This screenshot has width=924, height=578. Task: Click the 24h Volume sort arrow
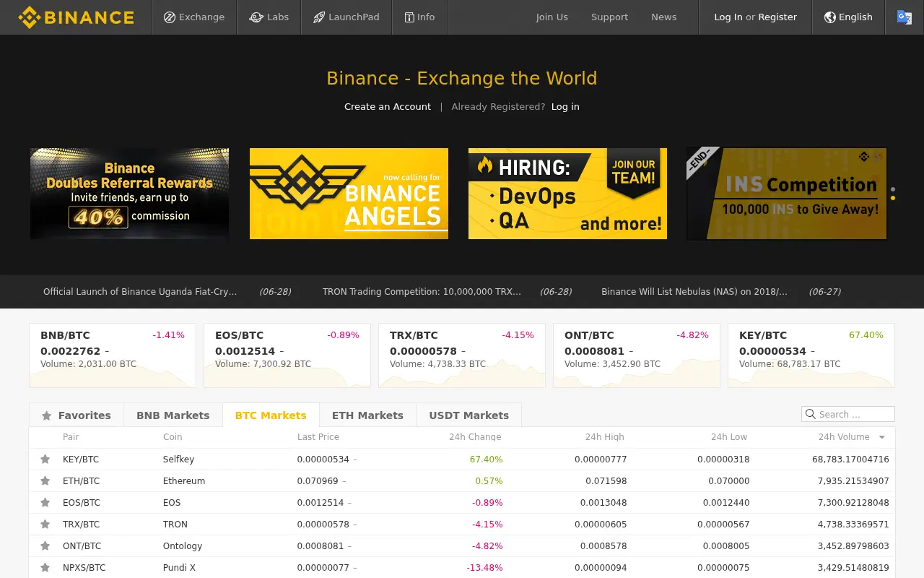tap(881, 437)
